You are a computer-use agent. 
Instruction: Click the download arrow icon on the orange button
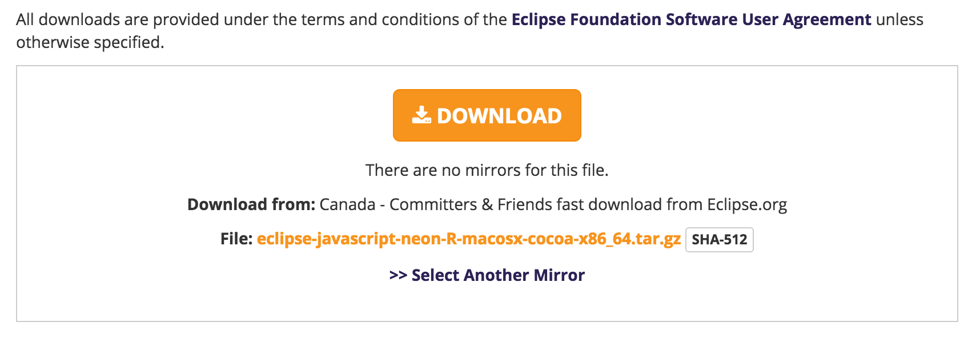click(421, 115)
